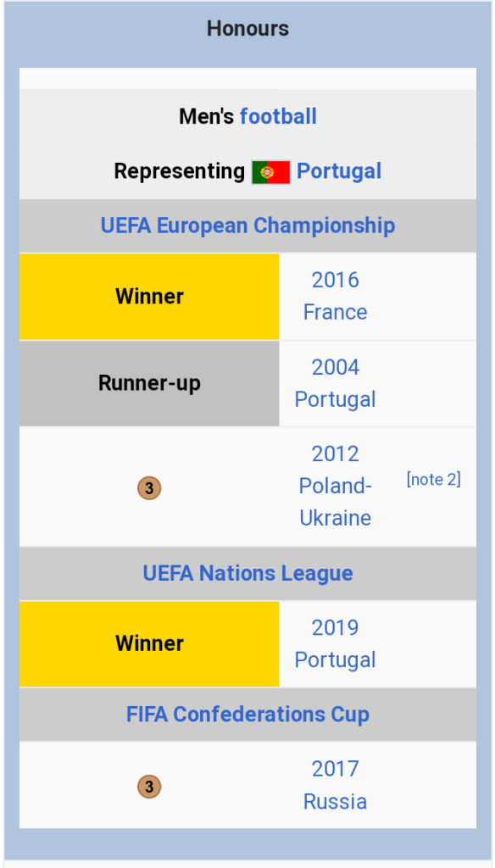Click the gold Winner cell for 2016

tap(149, 297)
